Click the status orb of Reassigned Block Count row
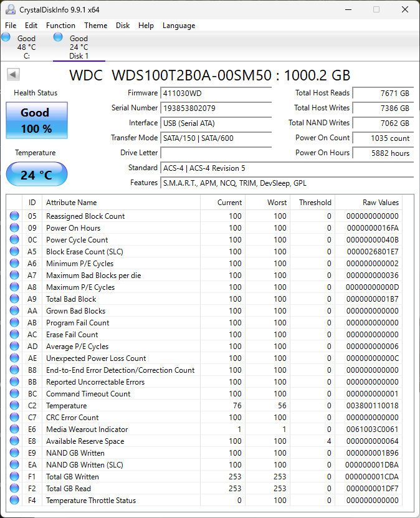The image size is (420, 518). (x=14, y=216)
